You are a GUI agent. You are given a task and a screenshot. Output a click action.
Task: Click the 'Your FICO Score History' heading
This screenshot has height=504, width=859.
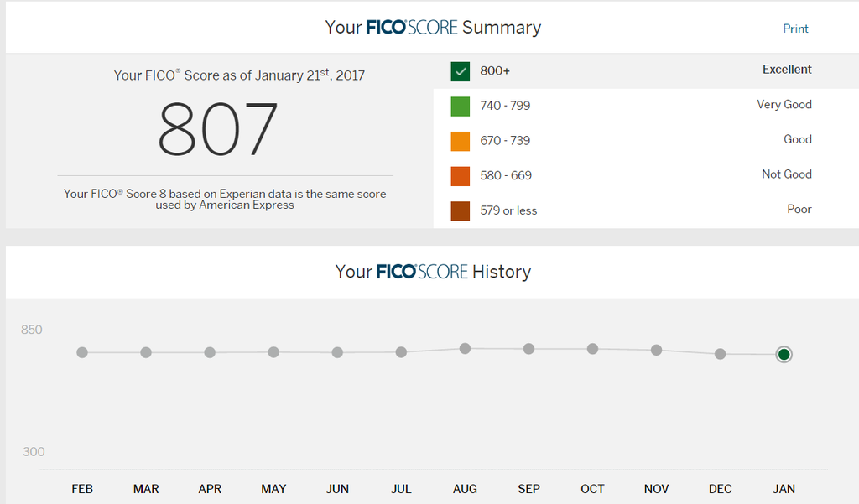point(433,272)
